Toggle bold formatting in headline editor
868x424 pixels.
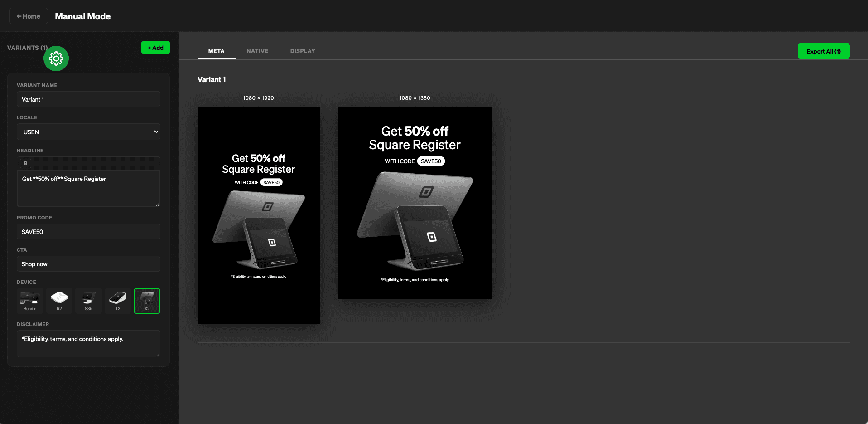coord(25,163)
